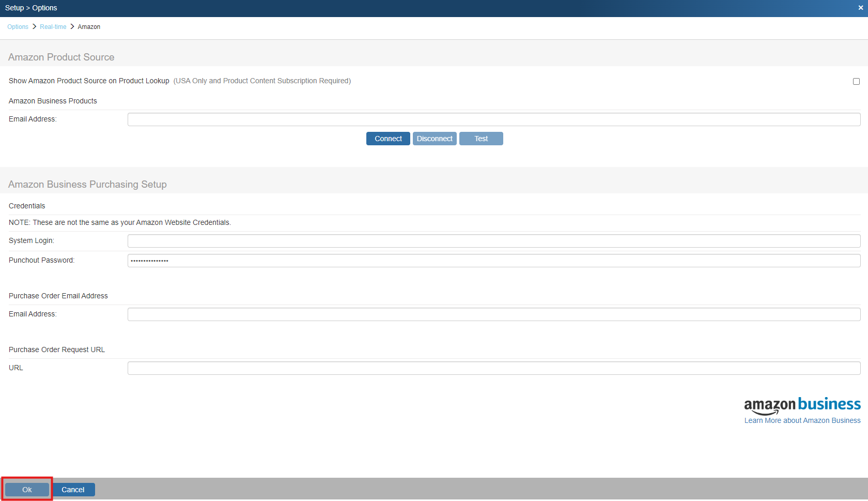
Task: Confirm settings with the Ok button
Action: tap(27, 490)
